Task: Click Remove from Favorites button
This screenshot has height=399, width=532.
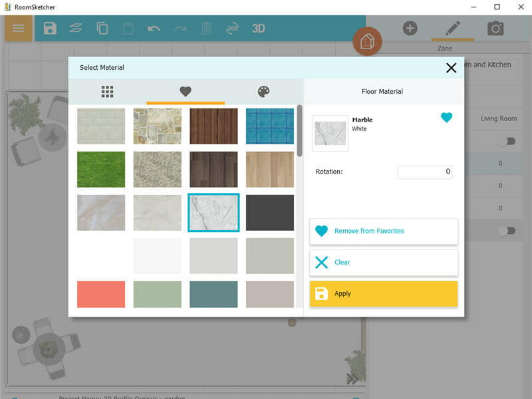Action: click(384, 231)
